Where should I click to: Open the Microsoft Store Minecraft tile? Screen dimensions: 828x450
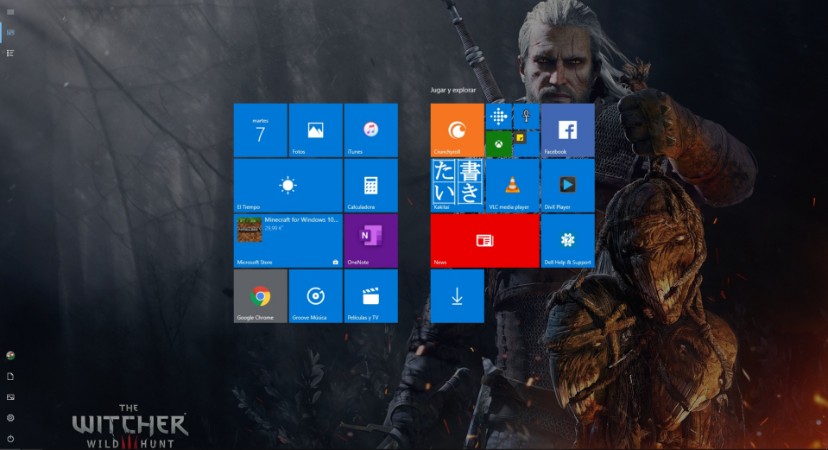[288, 241]
